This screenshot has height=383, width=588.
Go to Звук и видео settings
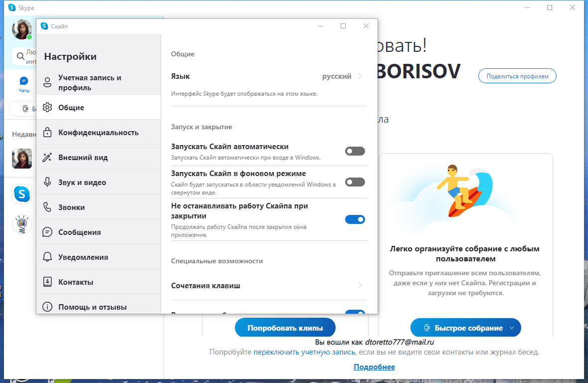coord(99,183)
